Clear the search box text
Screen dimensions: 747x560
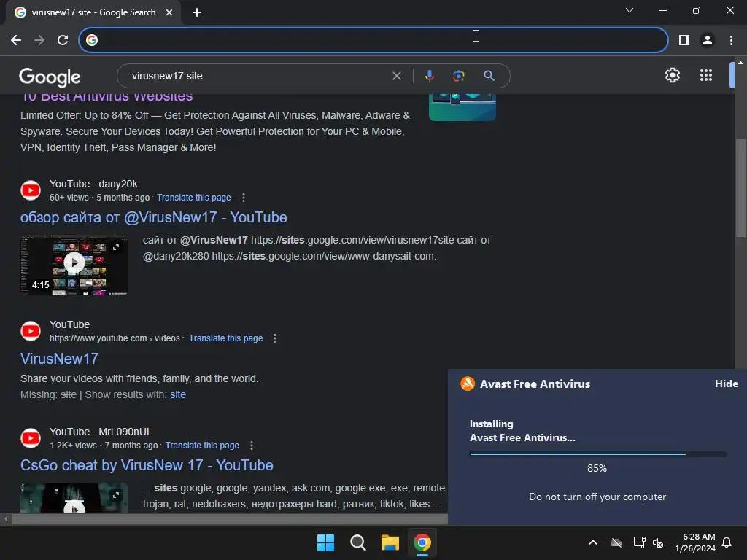point(396,76)
